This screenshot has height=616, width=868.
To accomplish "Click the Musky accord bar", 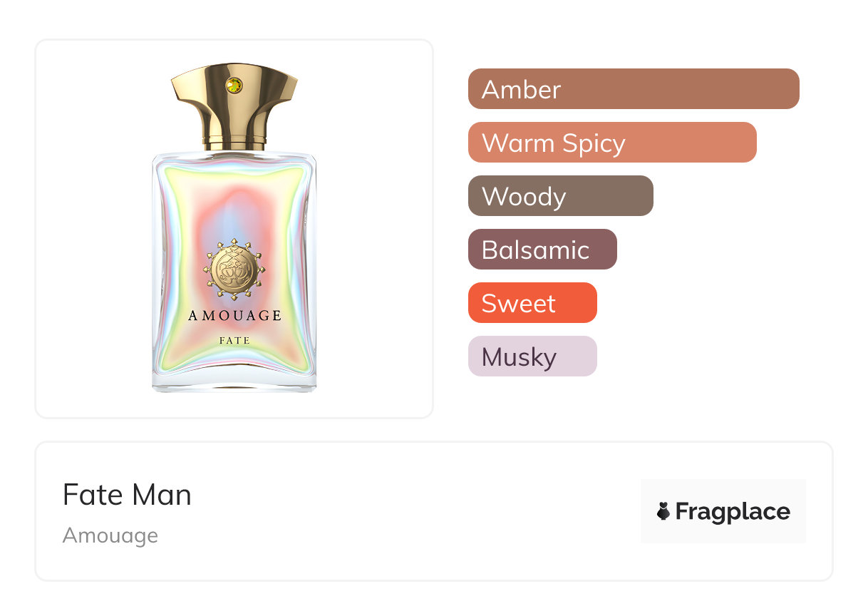I will (532, 356).
